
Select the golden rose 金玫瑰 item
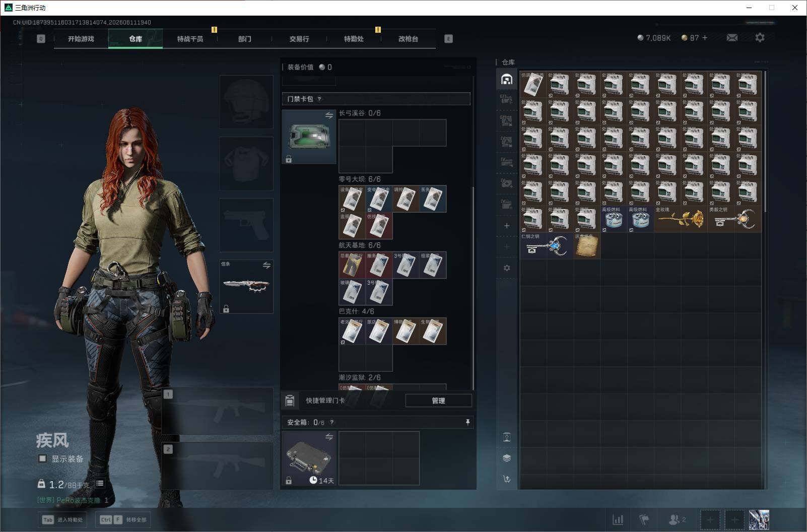coord(681,219)
